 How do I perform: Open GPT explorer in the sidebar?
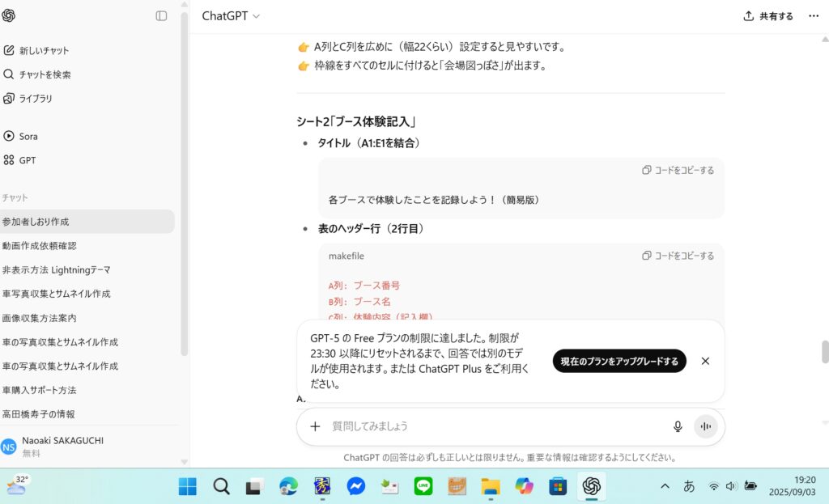pyautogui.click(x=19, y=160)
